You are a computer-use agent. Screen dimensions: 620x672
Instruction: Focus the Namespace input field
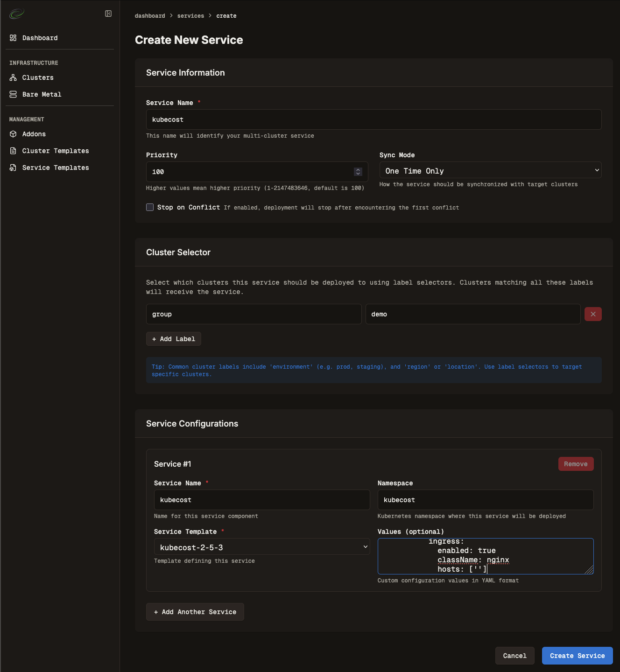[485, 500]
